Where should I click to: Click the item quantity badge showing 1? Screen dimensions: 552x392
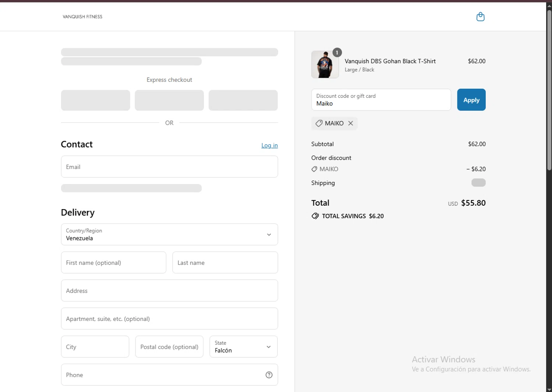click(337, 53)
